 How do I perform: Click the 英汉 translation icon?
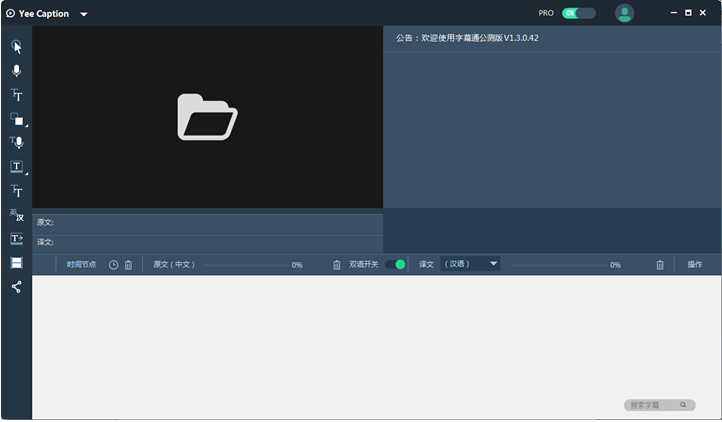tap(17, 215)
